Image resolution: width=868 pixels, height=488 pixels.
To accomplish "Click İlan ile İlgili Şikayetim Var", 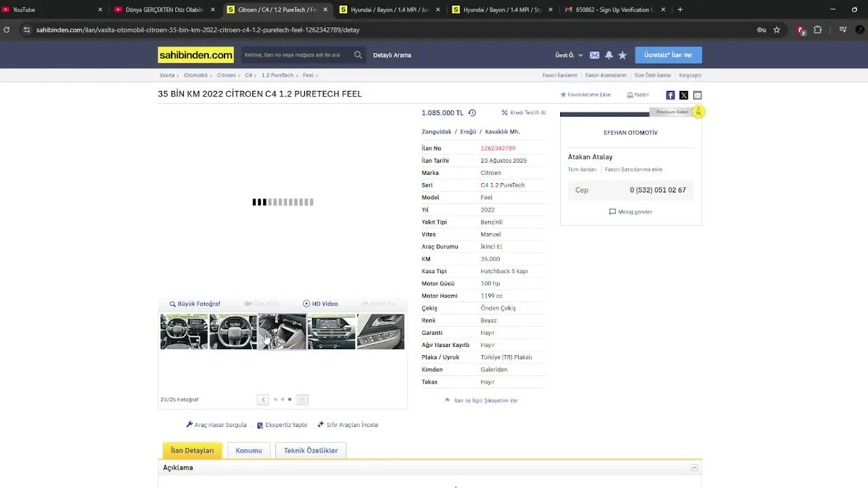I will click(481, 401).
